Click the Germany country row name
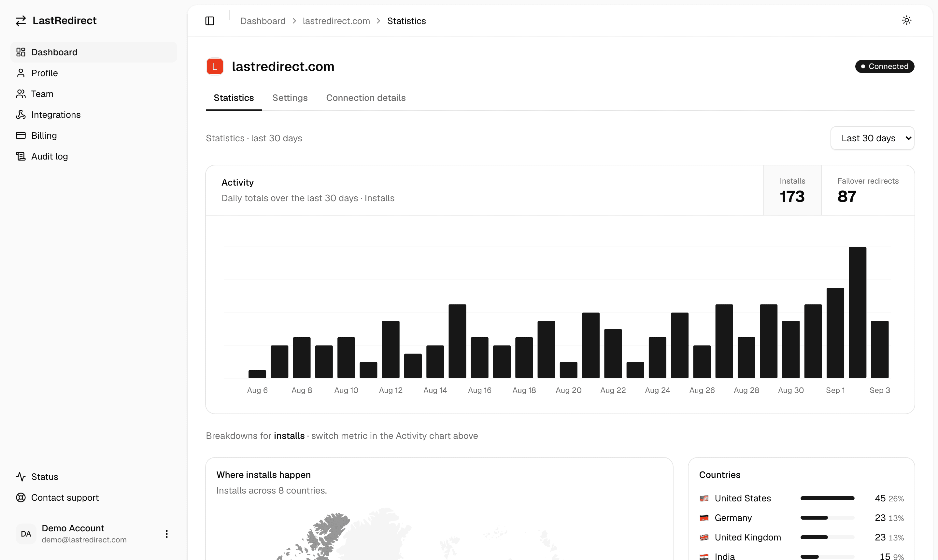This screenshot has height=560, width=938. (733, 518)
